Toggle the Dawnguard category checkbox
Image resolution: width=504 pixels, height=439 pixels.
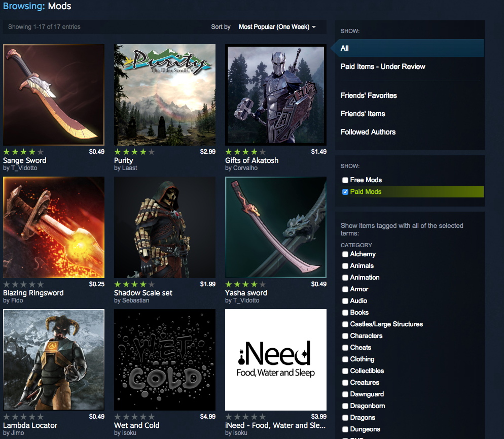(345, 394)
